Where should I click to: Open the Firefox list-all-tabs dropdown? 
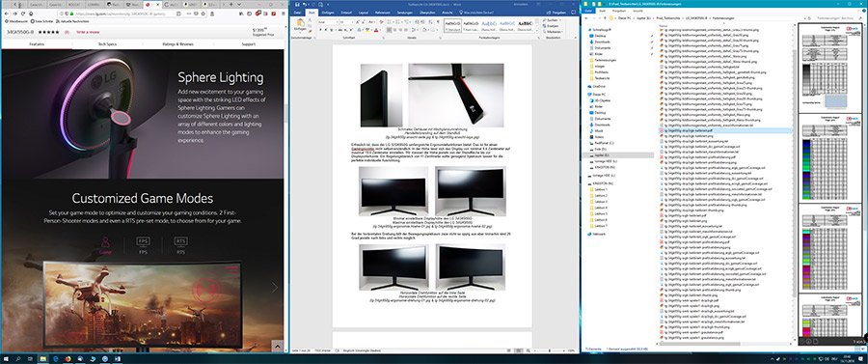pyautogui.click(x=239, y=5)
